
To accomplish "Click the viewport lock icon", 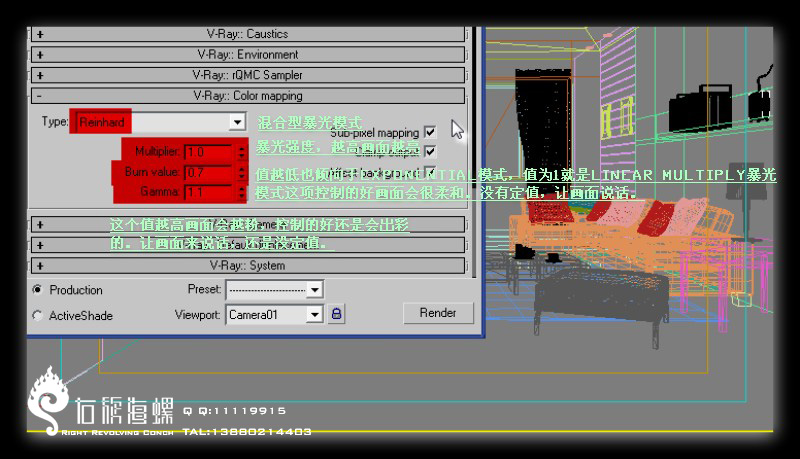I will point(336,314).
